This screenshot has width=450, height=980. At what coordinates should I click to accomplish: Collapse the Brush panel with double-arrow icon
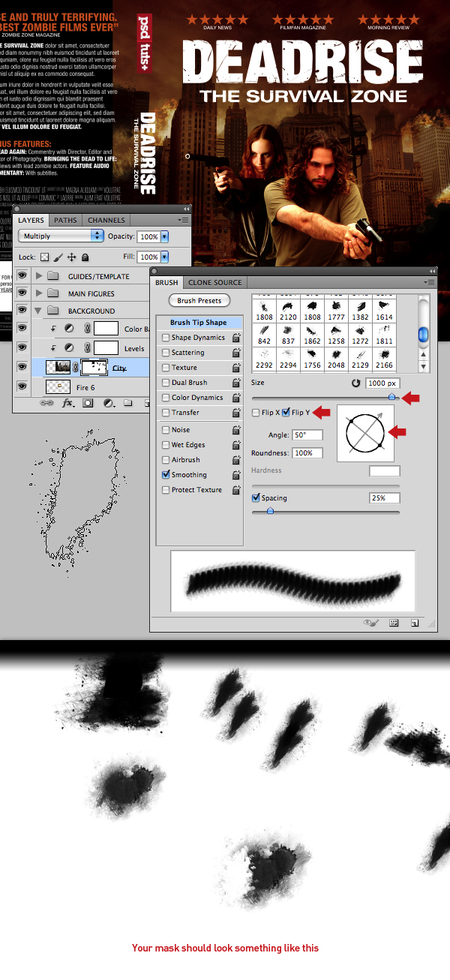[432, 270]
